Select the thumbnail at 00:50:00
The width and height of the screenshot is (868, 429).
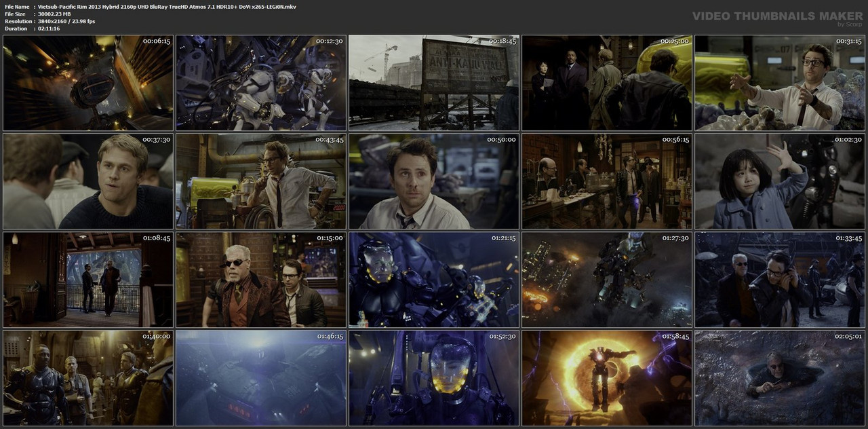[434, 181]
